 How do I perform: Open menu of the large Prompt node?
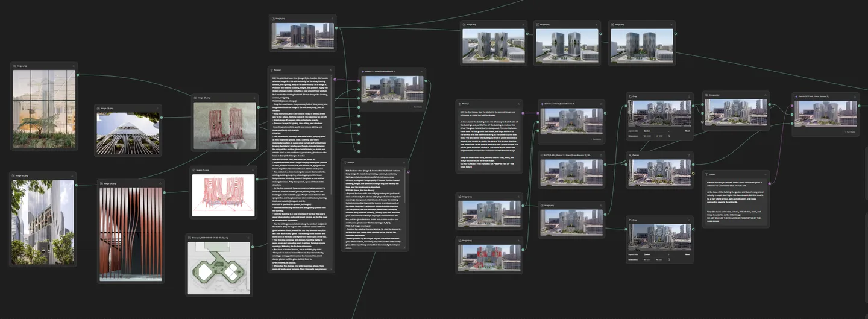click(x=330, y=70)
